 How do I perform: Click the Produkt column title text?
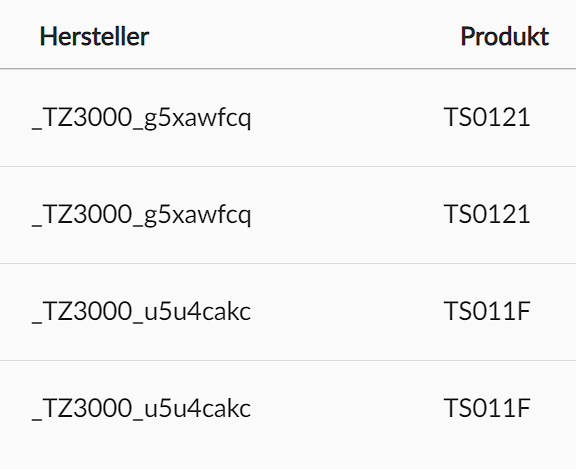[x=505, y=36]
